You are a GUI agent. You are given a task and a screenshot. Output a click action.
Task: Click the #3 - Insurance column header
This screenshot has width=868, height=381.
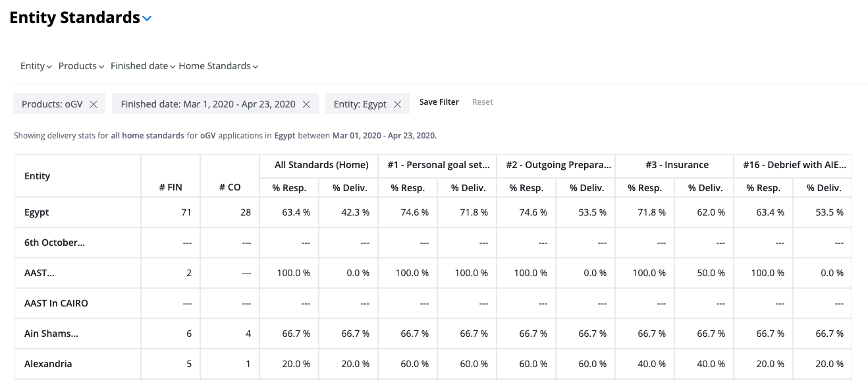674,165
